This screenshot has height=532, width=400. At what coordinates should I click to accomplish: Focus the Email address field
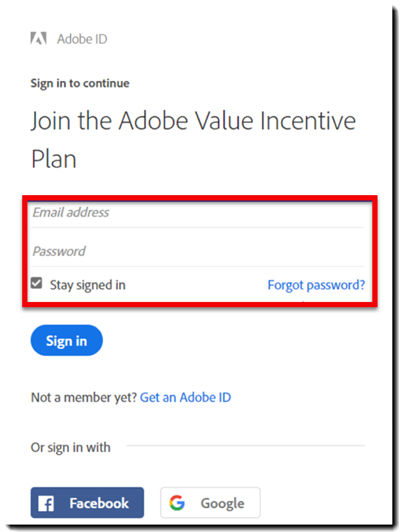198,213
